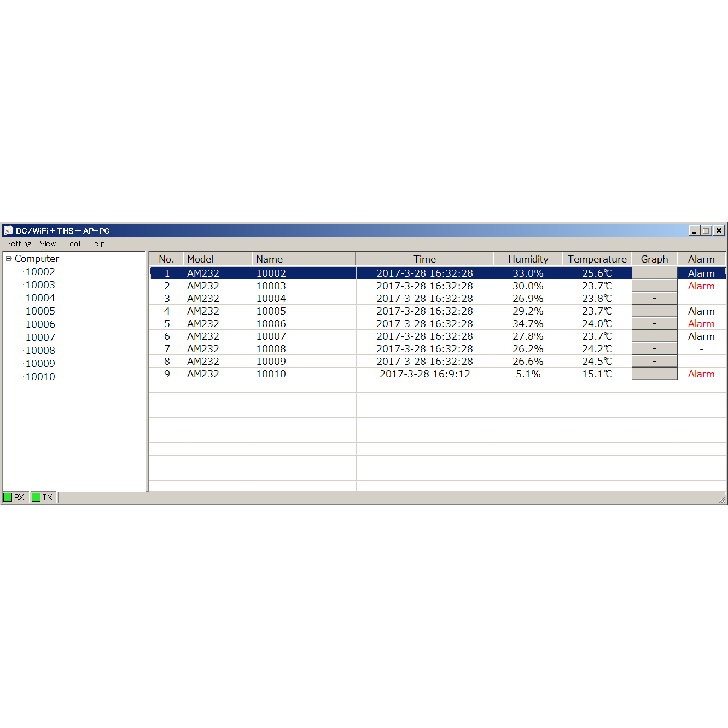The image size is (728, 728).
Task: Open graph button for device 10010 row
Action: [654, 374]
